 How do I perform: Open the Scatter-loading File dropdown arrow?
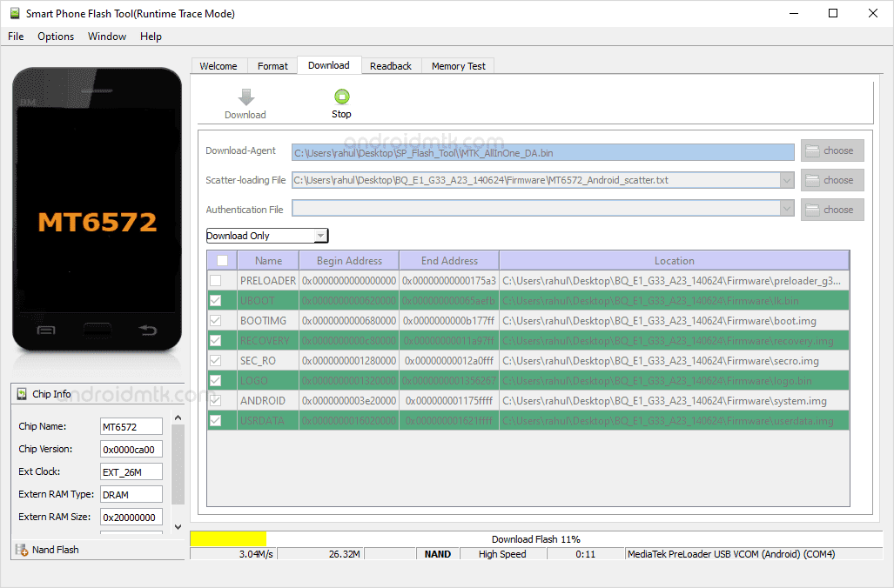click(x=787, y=180)
